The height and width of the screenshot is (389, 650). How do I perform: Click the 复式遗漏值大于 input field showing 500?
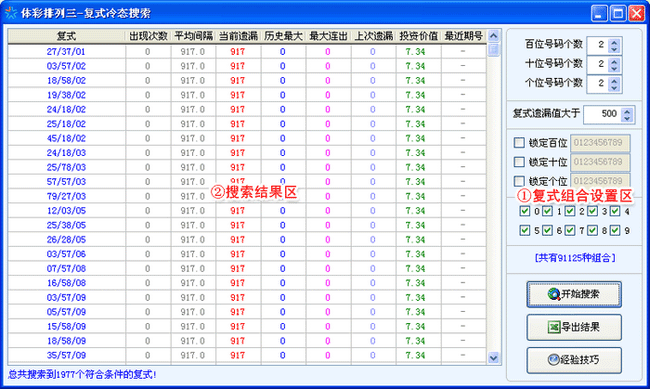[x=603, y=114]
